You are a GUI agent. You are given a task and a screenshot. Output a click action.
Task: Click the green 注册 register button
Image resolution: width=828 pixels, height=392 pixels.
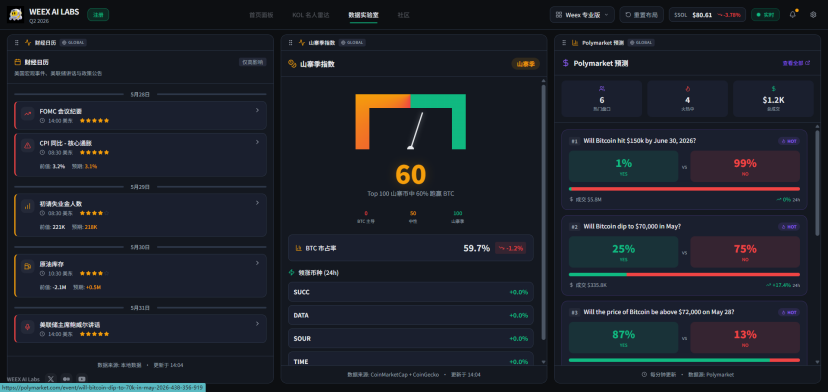click(x=98, y=15)
